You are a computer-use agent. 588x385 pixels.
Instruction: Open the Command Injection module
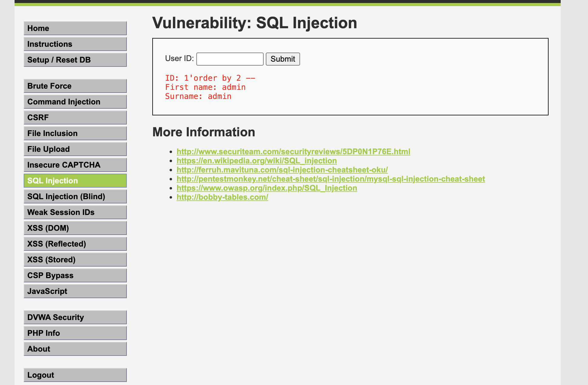[75, 102]
